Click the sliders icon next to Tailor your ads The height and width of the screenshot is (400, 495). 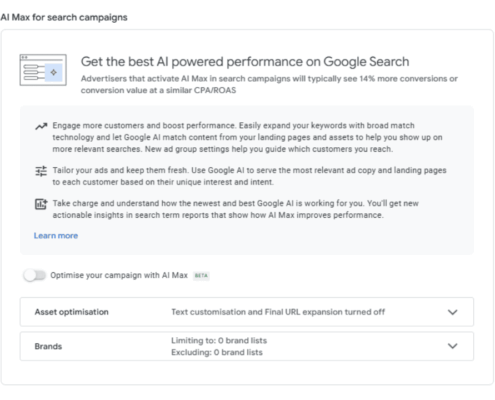click(x=41, y=171)
